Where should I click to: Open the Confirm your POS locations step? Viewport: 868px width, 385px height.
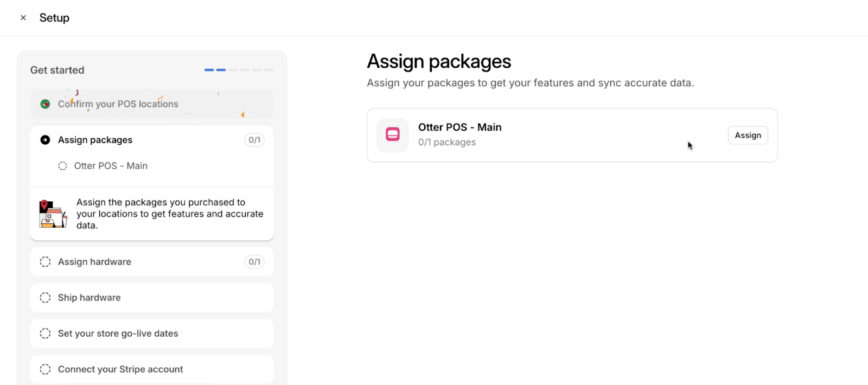click(x=118, y=104)
